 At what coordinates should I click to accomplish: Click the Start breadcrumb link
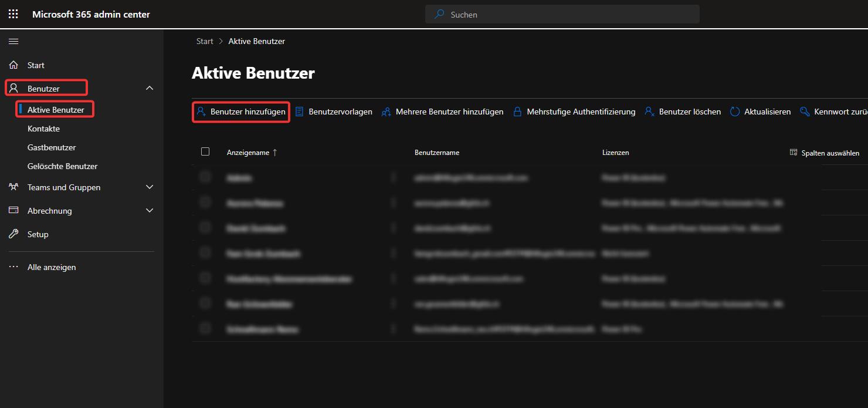pyautogui.click(x=205, y=41)
